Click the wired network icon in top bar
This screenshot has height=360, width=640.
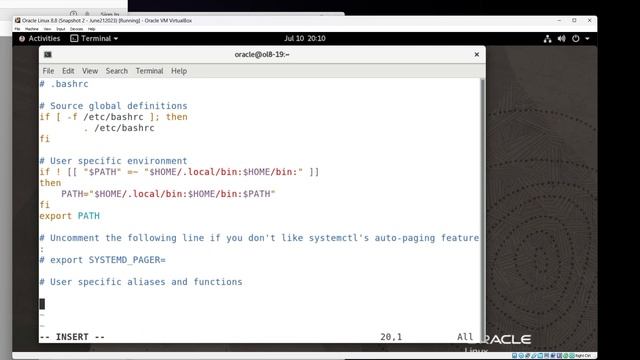(x=547, y=38)
